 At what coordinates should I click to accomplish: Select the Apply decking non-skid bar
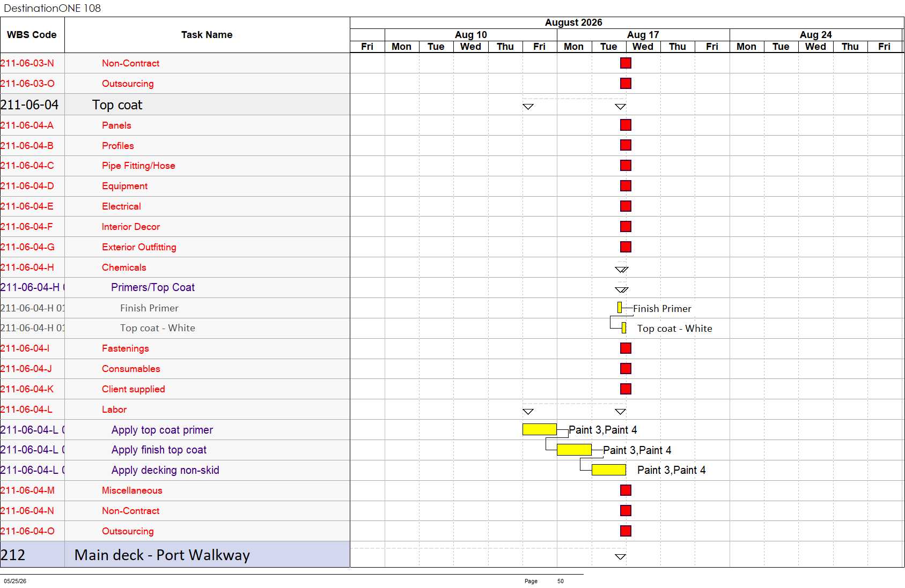tap(609, 470)
